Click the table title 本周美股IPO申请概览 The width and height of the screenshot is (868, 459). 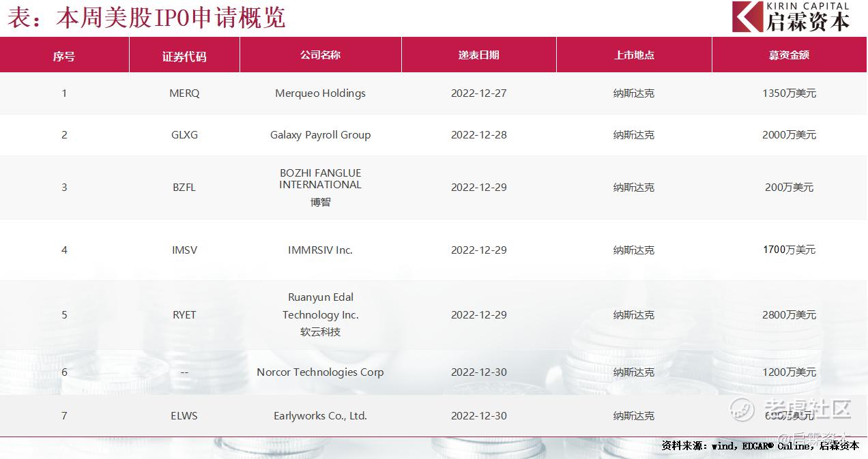(x=146, y=18)
